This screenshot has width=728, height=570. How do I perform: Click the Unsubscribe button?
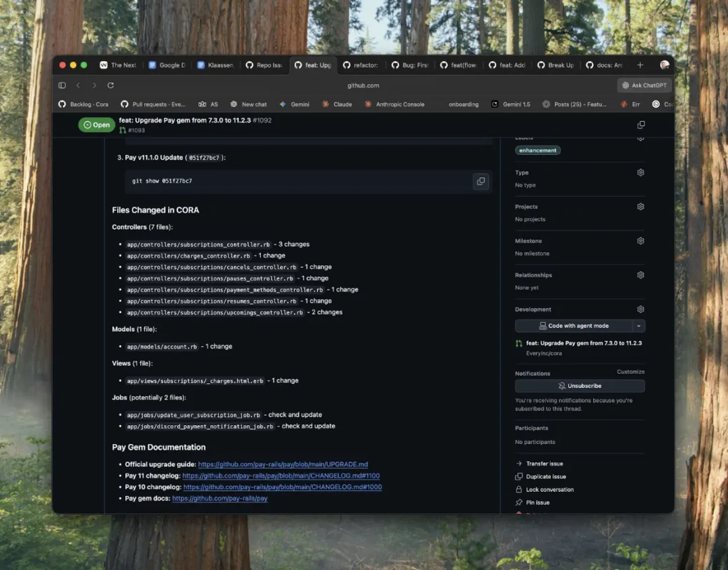(580, 386)
